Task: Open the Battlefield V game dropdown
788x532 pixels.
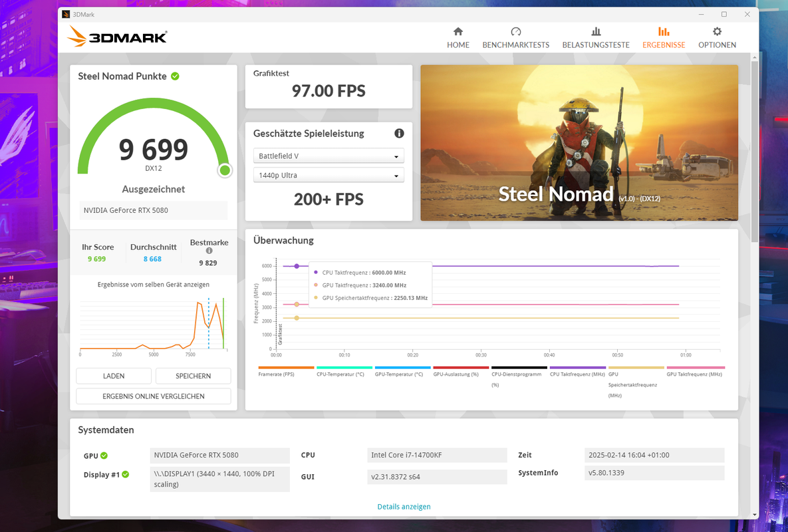Action: (x=328, y=156)
